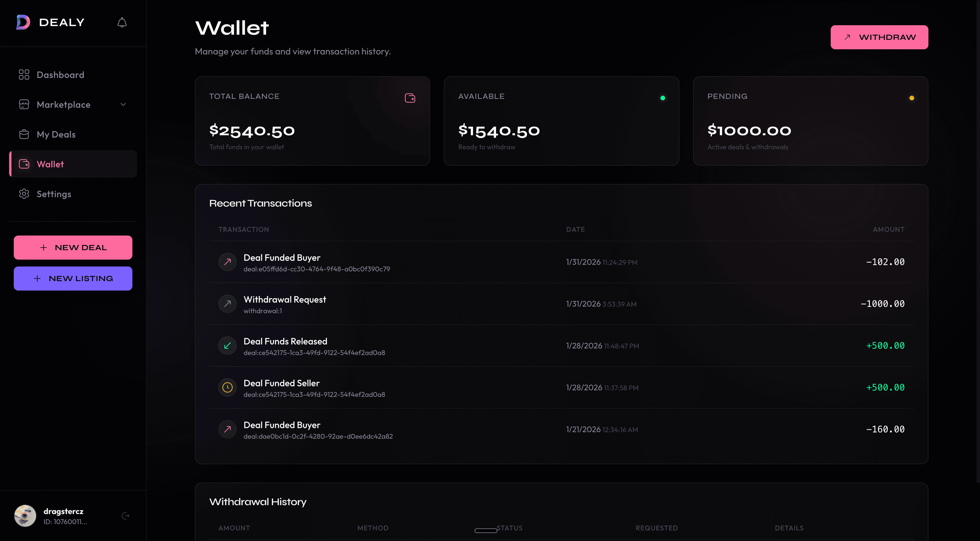Click the green indicator on Available card
The height and width of the screenshot is (541, 980).
[663, 98]
